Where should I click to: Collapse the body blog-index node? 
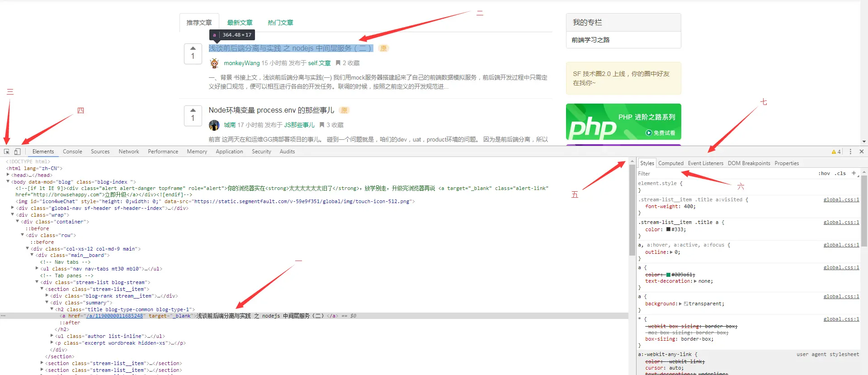(8, 181)
